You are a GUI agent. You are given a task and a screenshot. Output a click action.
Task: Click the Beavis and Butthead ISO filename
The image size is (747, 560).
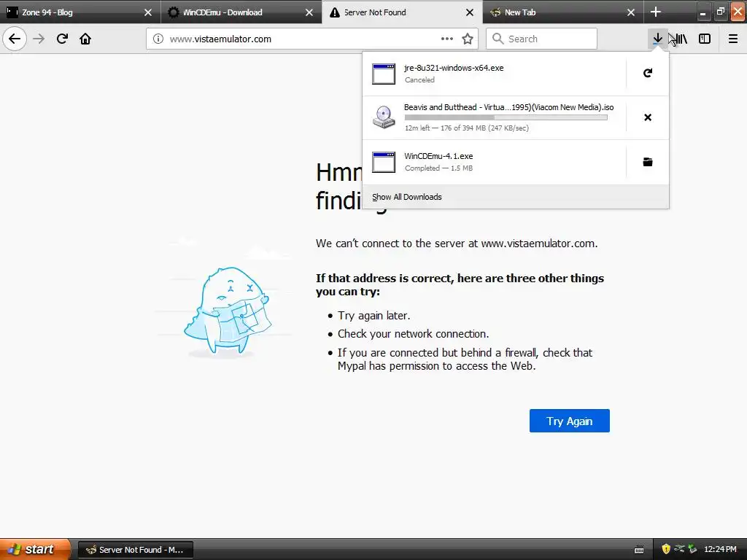508,107
